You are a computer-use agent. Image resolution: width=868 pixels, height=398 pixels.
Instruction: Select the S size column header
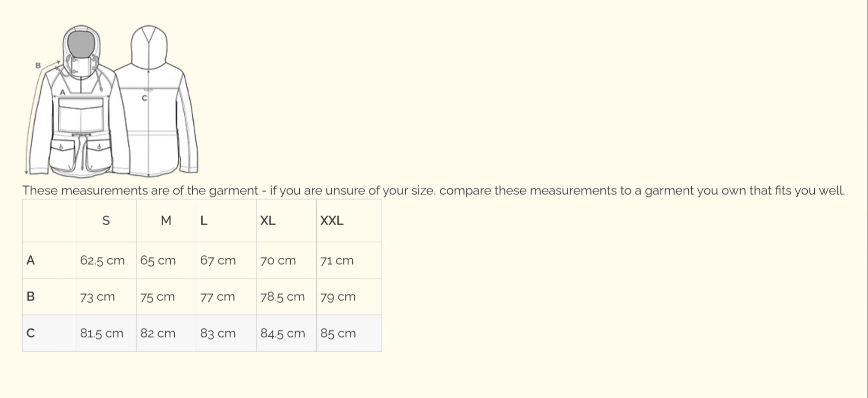[106, 221]
